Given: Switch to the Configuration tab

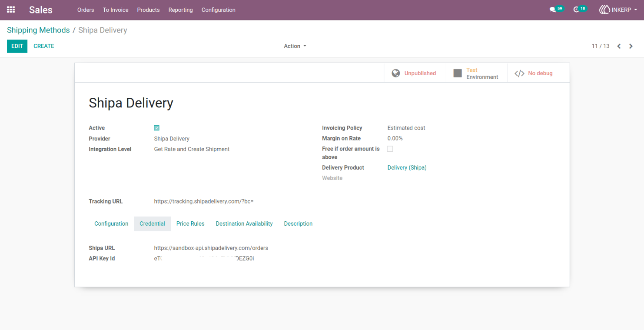Looking at the screenshot, I should pos(111,223).
